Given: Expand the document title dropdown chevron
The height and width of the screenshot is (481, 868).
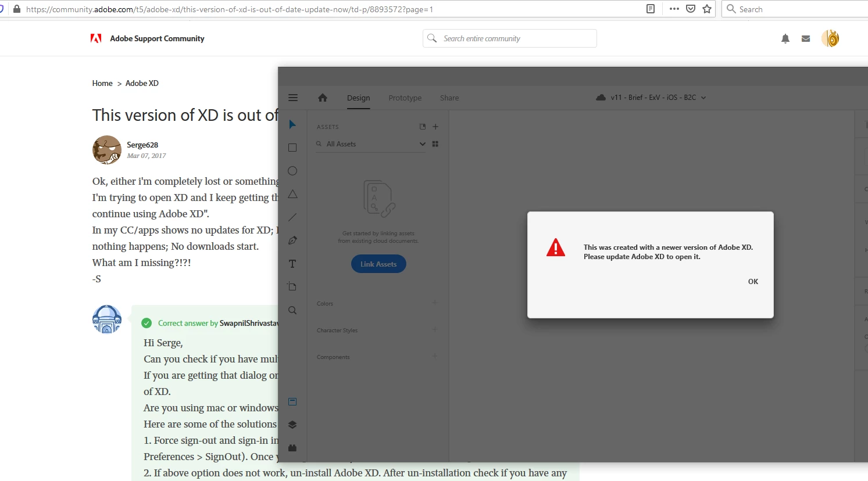Looking at the screenshot, I should pyautogui.click(x=703, y=98).
